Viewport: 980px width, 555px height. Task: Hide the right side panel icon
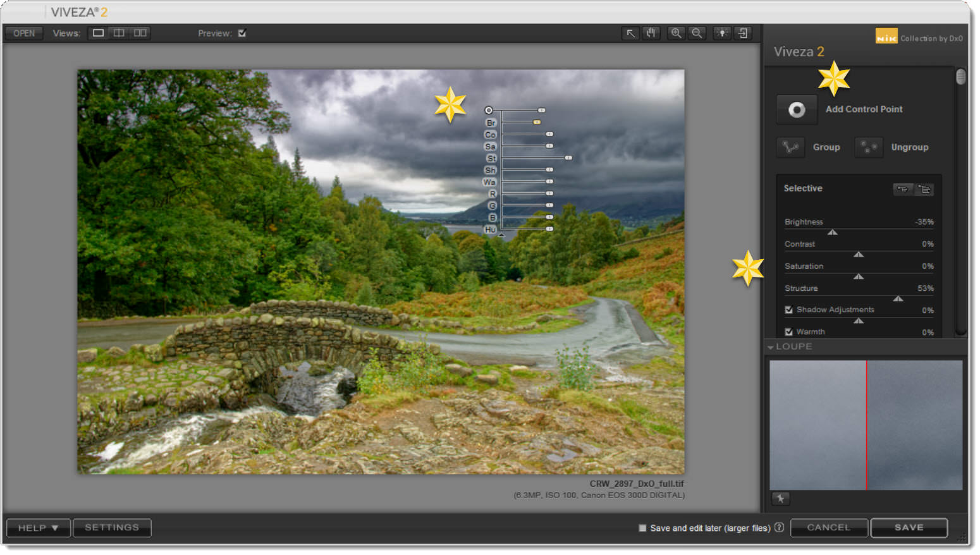coord(744,34)
